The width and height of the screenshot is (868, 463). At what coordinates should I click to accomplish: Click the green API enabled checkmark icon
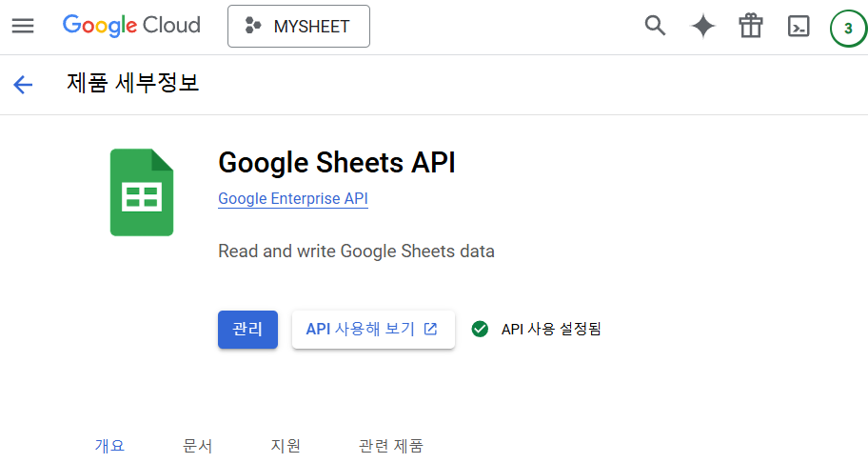tap(480, 329)
